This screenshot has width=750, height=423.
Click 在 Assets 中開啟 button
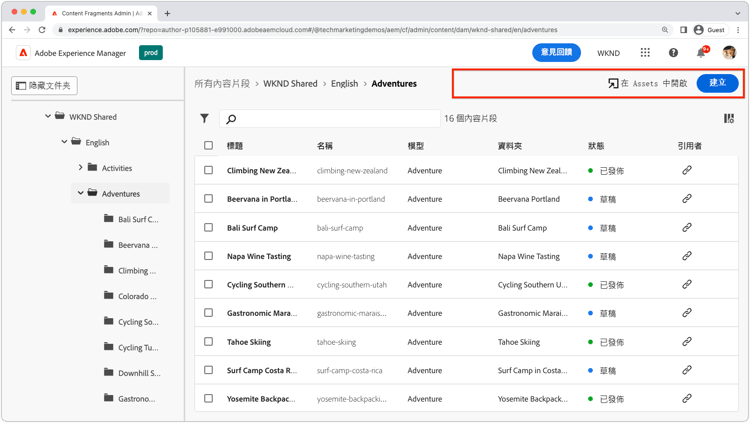(x=648, y=83)
